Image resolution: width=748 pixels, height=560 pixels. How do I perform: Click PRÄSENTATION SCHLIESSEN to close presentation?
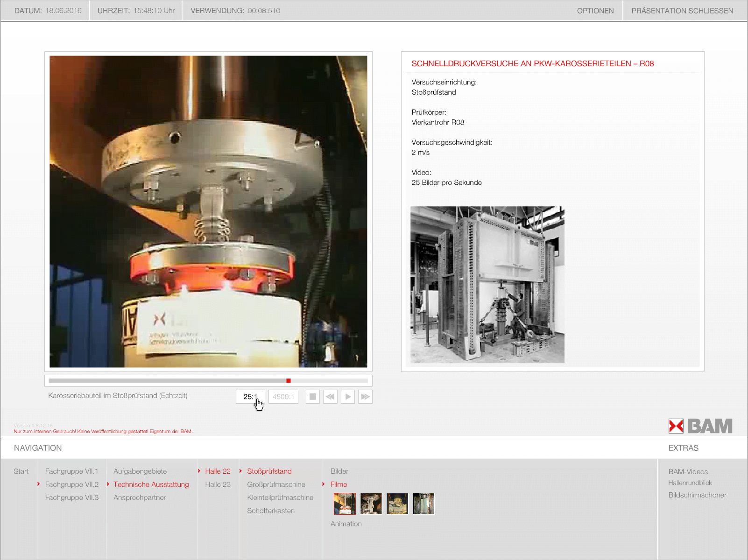pyautogui.click(x=682, y=11)
